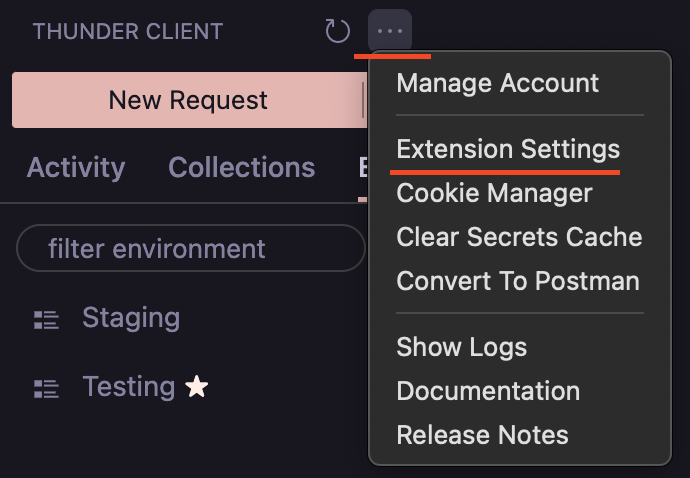Open Extension Settings from the menu
The width and height of the screenshot is (690, 478).
click(x=508, y=149)
